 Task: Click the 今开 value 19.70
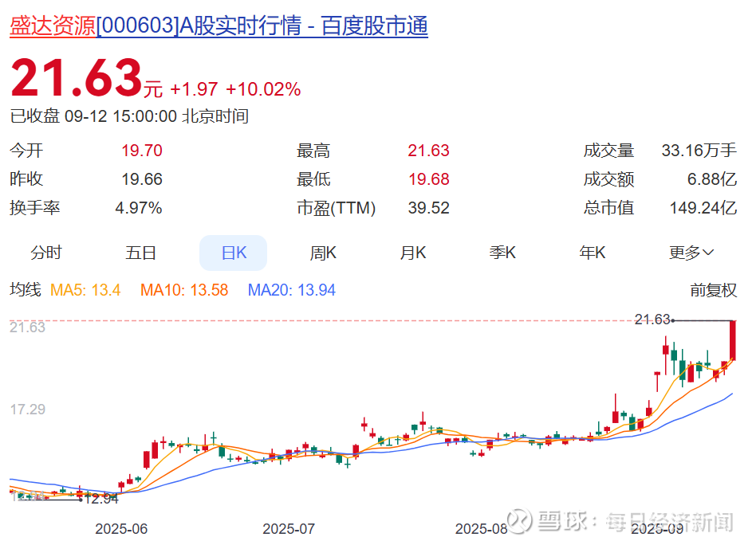click(x=142, y=151)
